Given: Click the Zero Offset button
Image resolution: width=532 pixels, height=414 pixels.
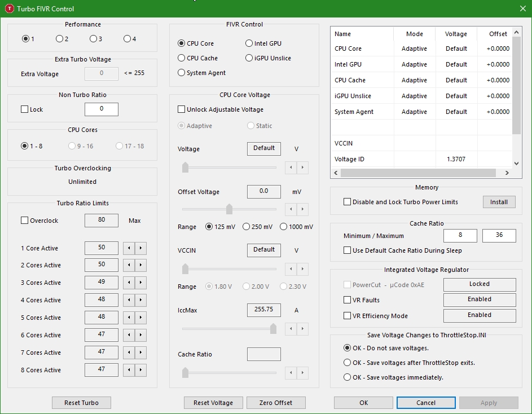Looking at the screenshot, I should coord(276,403).
